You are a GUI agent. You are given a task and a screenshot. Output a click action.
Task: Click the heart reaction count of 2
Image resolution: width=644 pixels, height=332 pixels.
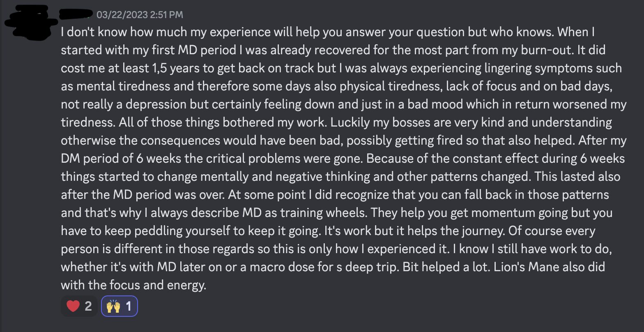pyautogui.click(x=88, y=306)
